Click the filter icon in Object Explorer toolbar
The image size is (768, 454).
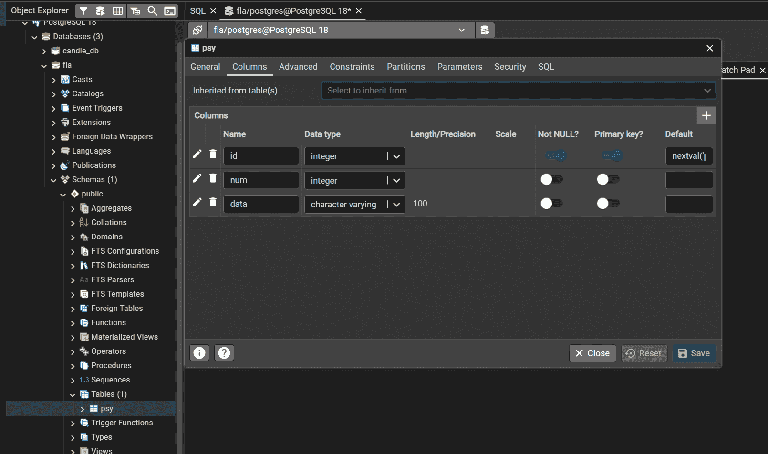pos(83,10)
